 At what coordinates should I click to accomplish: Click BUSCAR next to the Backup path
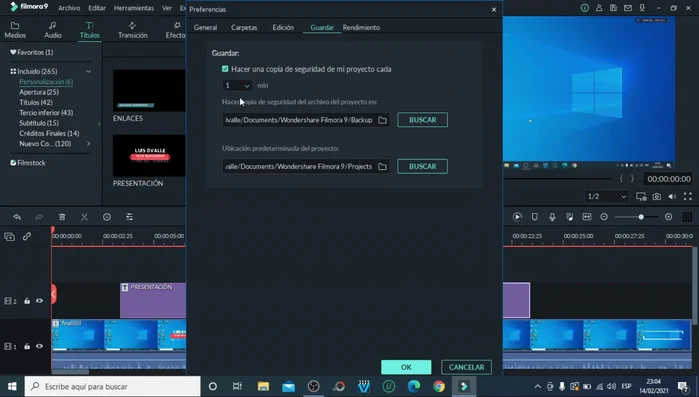click(x=423, y=120)
